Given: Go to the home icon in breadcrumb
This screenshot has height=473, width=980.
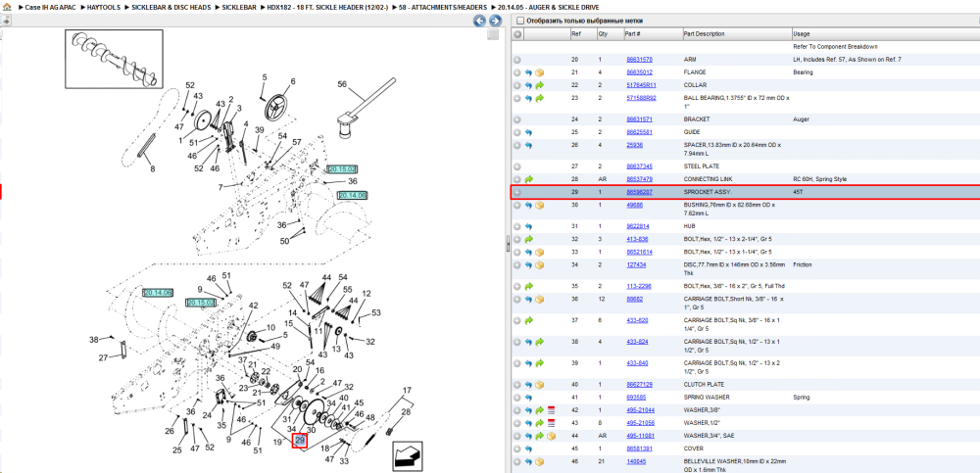Looking at the screenshot, I should pyautogui.click(x=6, y=7).
